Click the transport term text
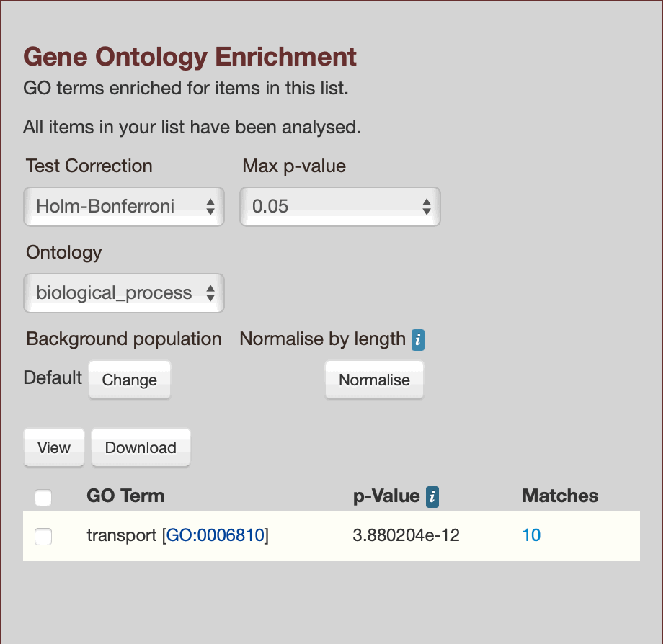Image resolution: width=666 pixels, height=644 pixels. coord(121,535)
